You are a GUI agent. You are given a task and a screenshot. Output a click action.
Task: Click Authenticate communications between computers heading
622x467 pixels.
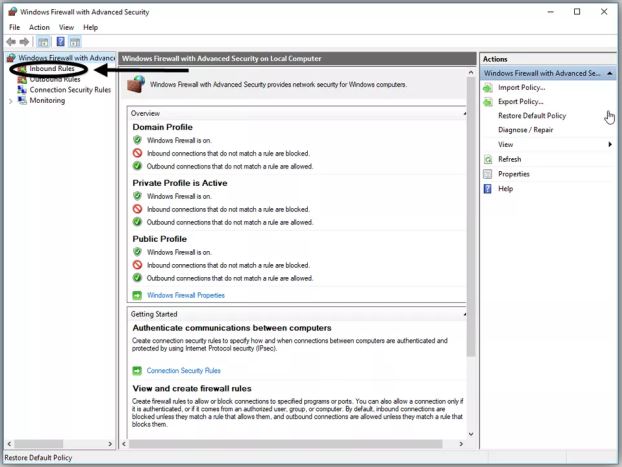coord(232,328)
